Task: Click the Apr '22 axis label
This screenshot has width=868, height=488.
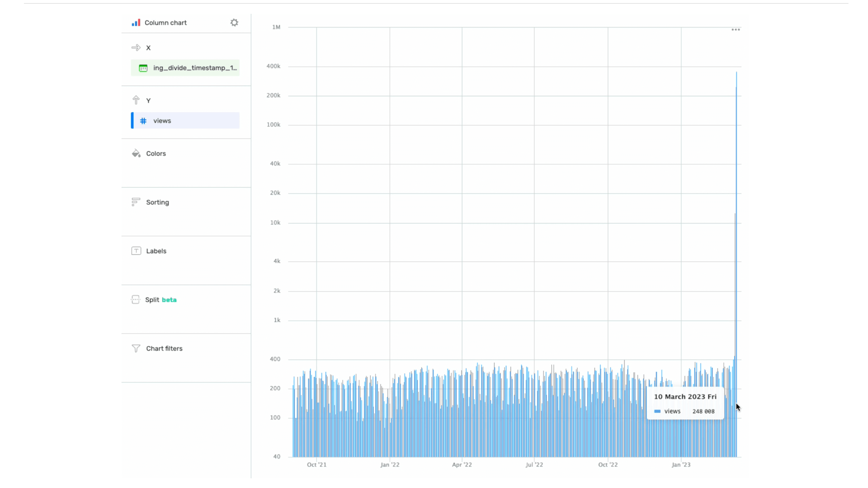Action: coord(462,465)
